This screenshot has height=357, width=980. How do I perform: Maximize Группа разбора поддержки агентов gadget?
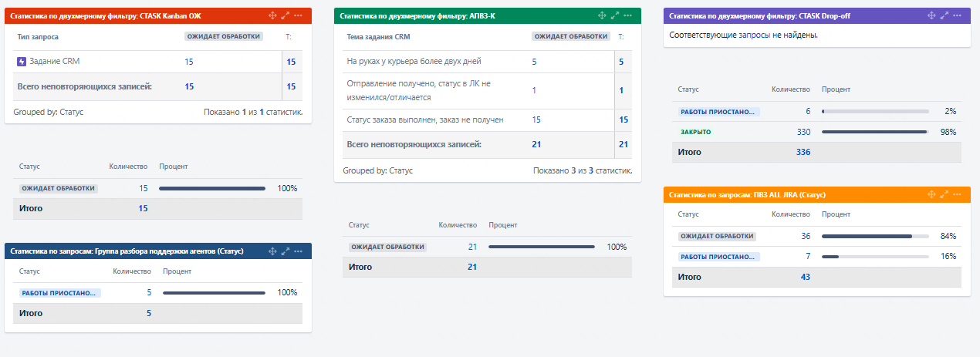click(286, 251)
